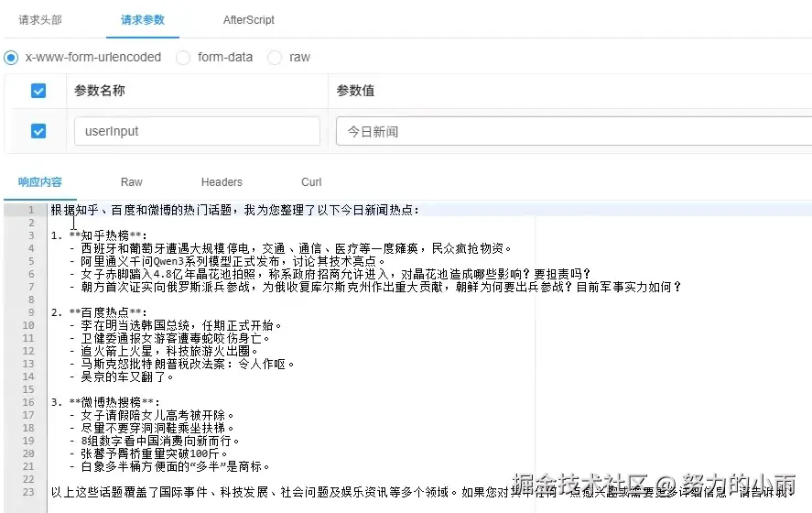
Task: Click the **百度热点** heading line
Action: [99, 312]
